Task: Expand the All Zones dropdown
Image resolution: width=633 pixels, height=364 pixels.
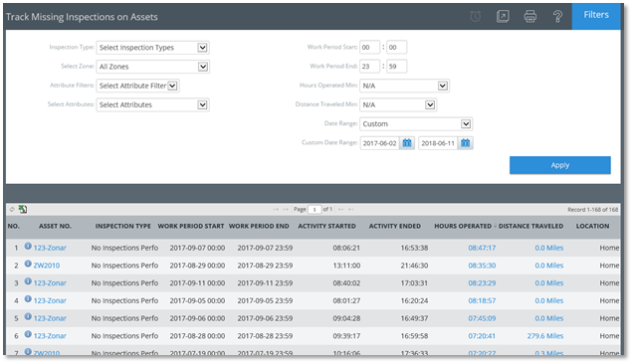Action: 152,67
